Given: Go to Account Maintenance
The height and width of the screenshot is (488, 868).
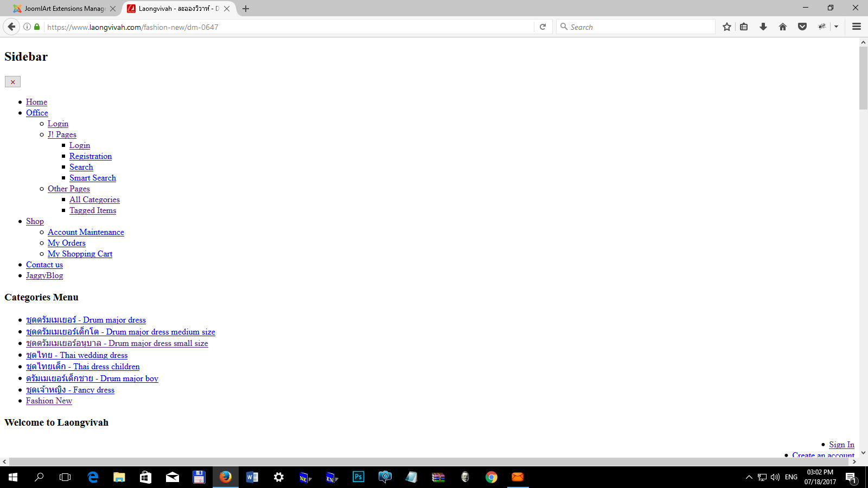Looking at the screenshot, I should pyautogui.click(x=86, y=232).
